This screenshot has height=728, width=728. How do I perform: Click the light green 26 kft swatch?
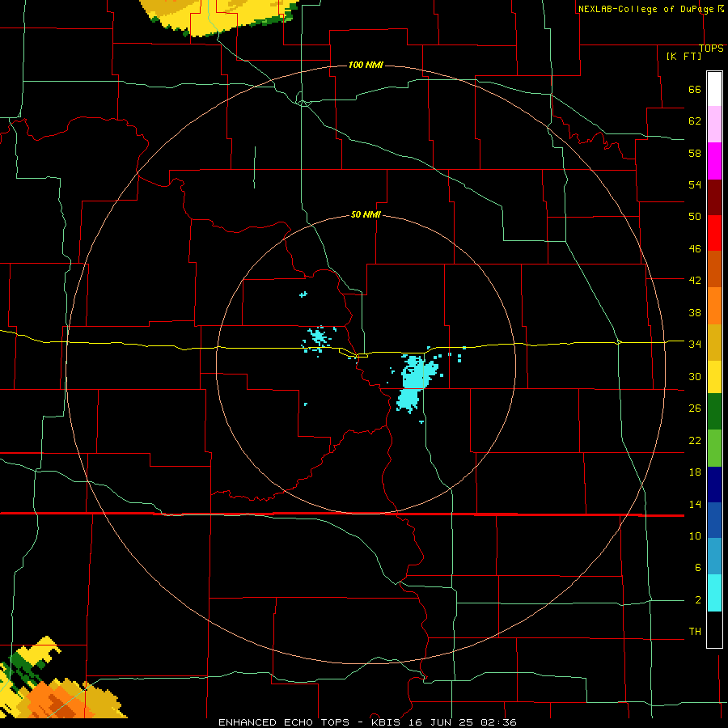[x=714, y=448]
